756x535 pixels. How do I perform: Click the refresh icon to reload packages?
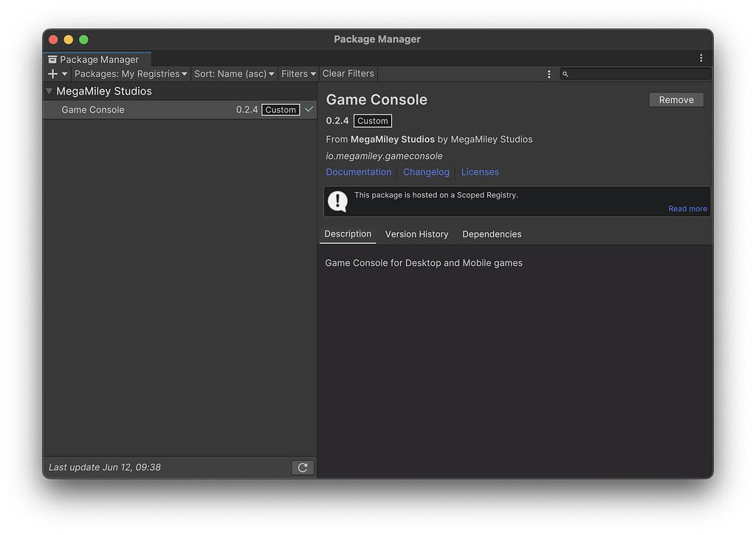[303, 467]
